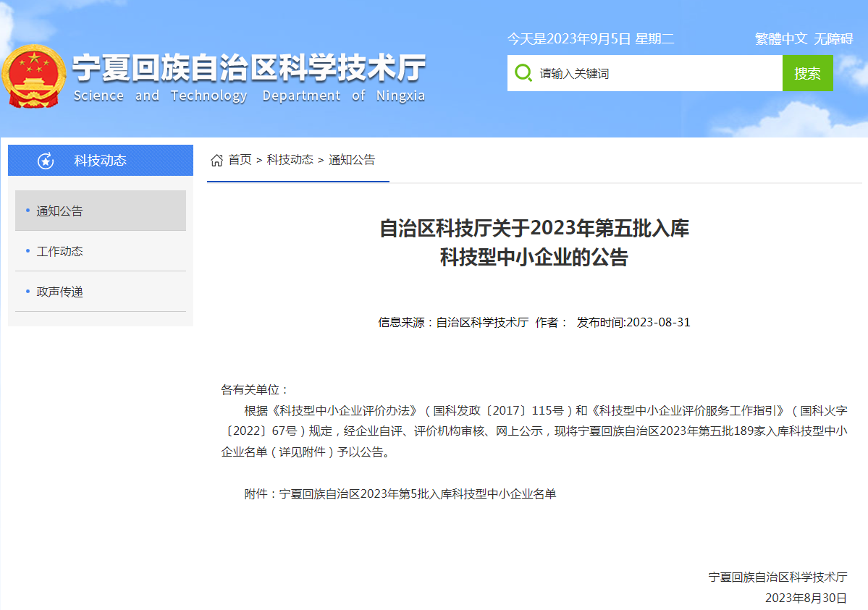Viewport: 868px width, 610px height.
Task: Click the 科技动态 sidebar header
Action: [100, 161]
